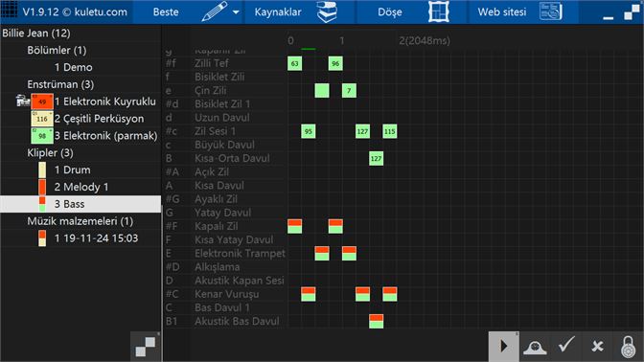Select the Döşe menu item
The image size is (644, 362).
[390, 11]
